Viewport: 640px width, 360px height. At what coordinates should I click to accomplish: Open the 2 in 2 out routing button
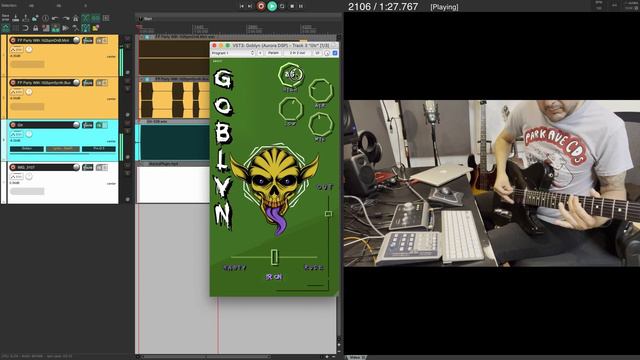pos(297,53)
